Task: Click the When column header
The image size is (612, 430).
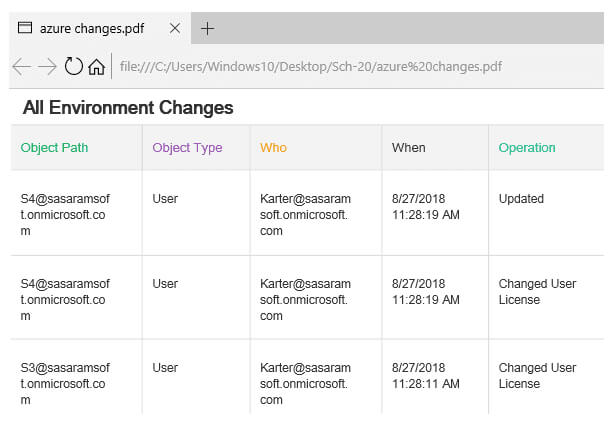Action: (x=408, y=148)
